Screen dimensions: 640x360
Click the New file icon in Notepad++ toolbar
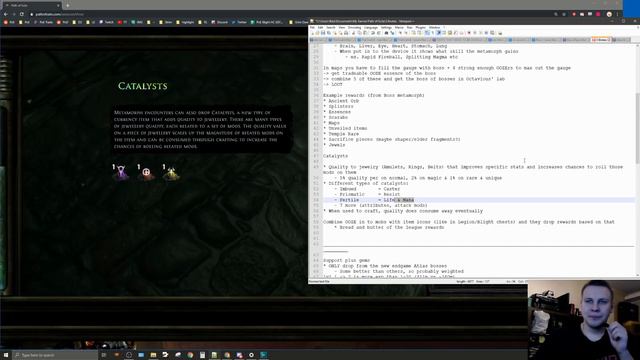coord(312,33)
